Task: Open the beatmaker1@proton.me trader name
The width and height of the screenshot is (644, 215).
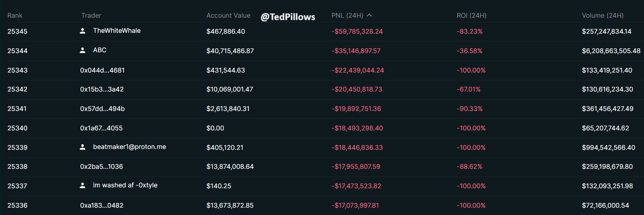Action: 129,147
